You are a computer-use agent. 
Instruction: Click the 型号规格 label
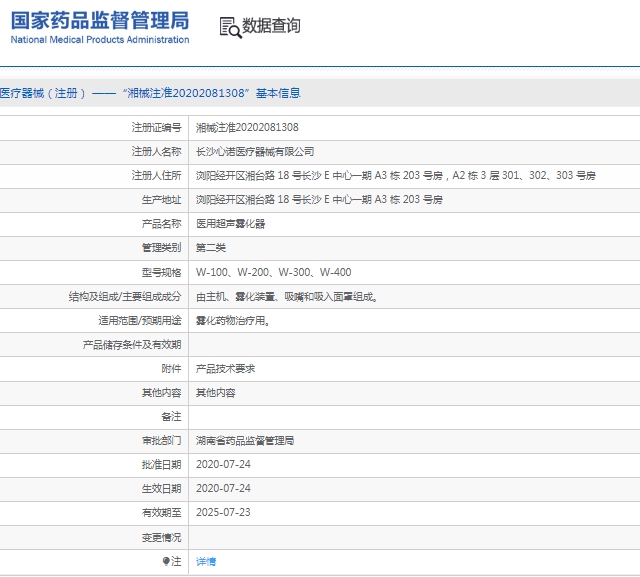162,272
